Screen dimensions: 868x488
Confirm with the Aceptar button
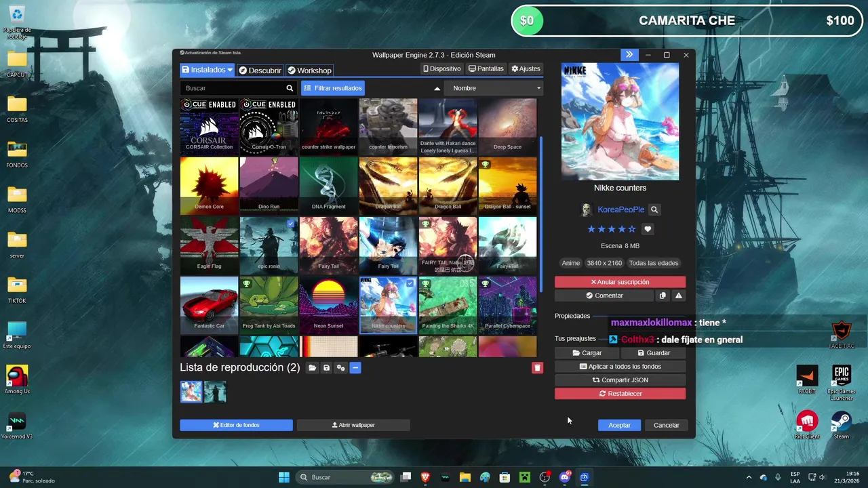coord(619,425)
